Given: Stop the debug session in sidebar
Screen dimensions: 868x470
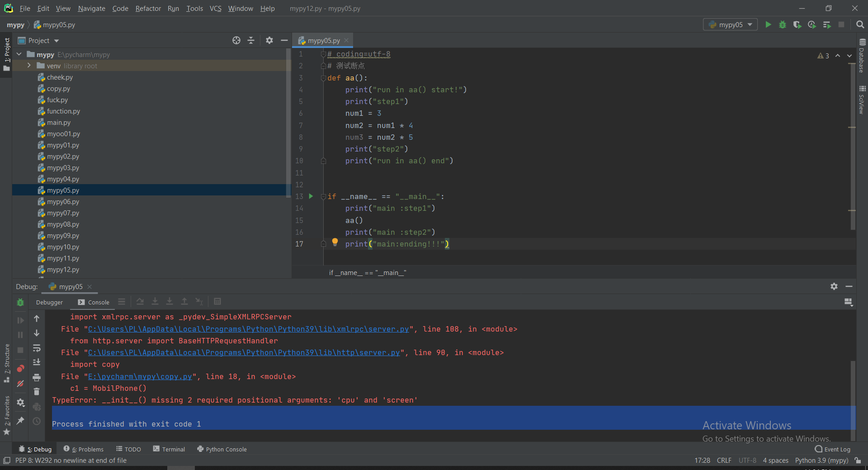Looking at the screenshot, I should [x=20, y=350].
